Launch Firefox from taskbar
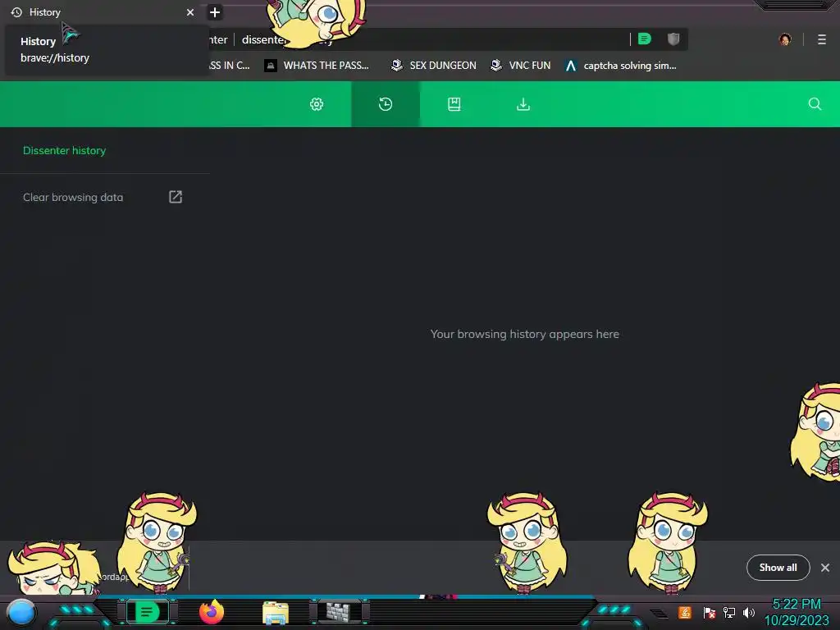 click(212, 612)
